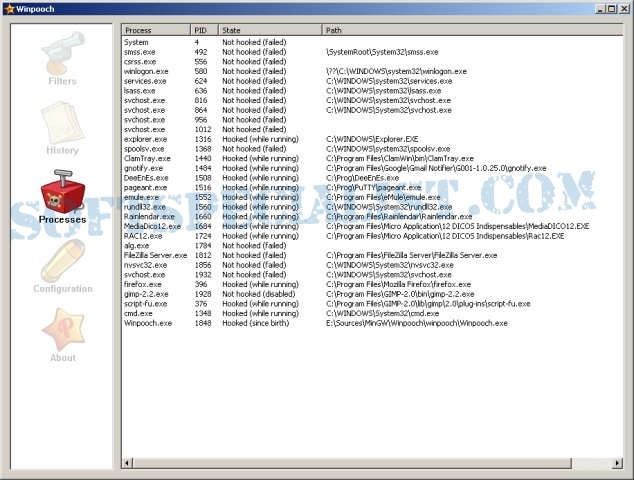Select the lsass.exe process row
The image size is (634, 480).
coord(372,91)
